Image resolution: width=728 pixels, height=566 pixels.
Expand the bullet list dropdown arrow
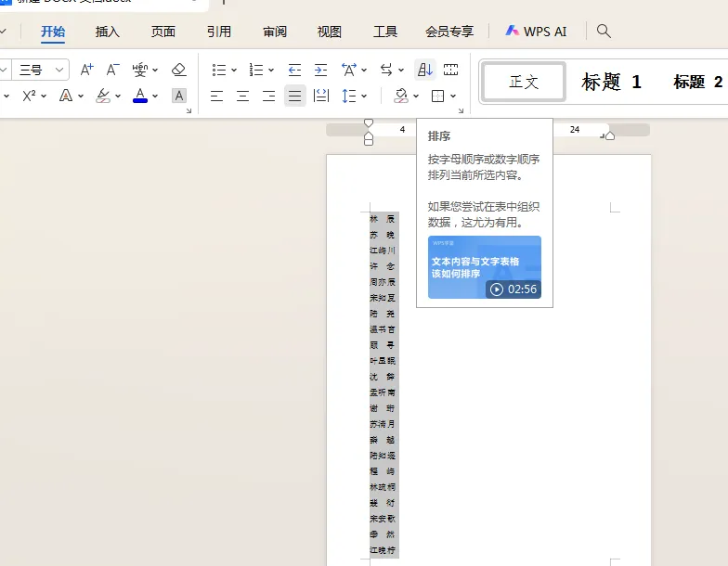234,71
